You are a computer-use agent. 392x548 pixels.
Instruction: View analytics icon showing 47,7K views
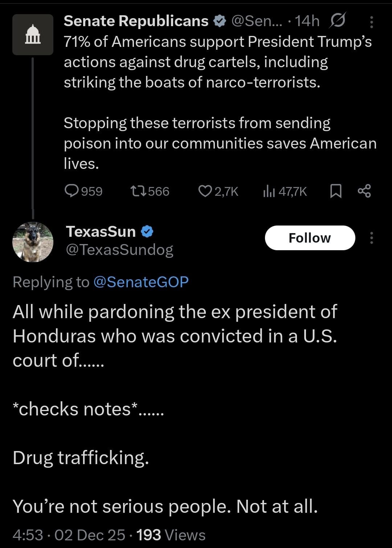point(269,191)
